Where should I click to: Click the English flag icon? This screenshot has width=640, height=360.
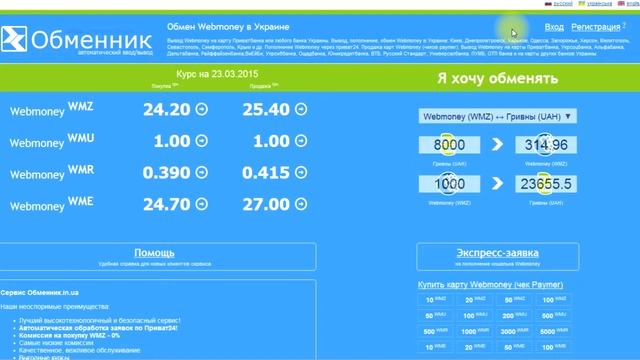621,3
